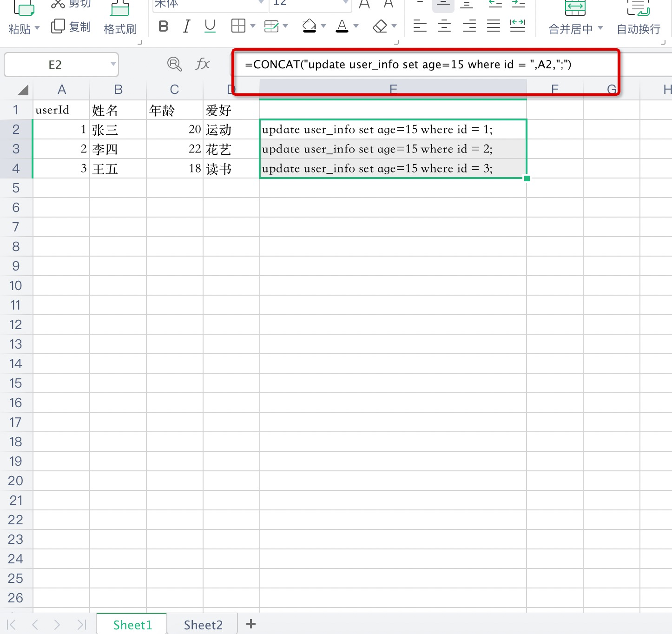The image size is (672, 634).
Task: Go to last sheet arrow
Action: [82, 624]
